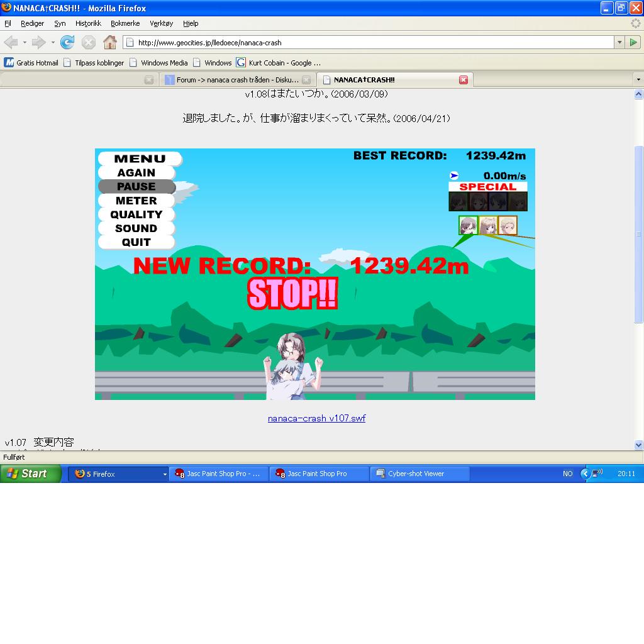644x644 pixels.
Task: Open the nanaca-crash_v107.swf link
Action: pos(317,418)
